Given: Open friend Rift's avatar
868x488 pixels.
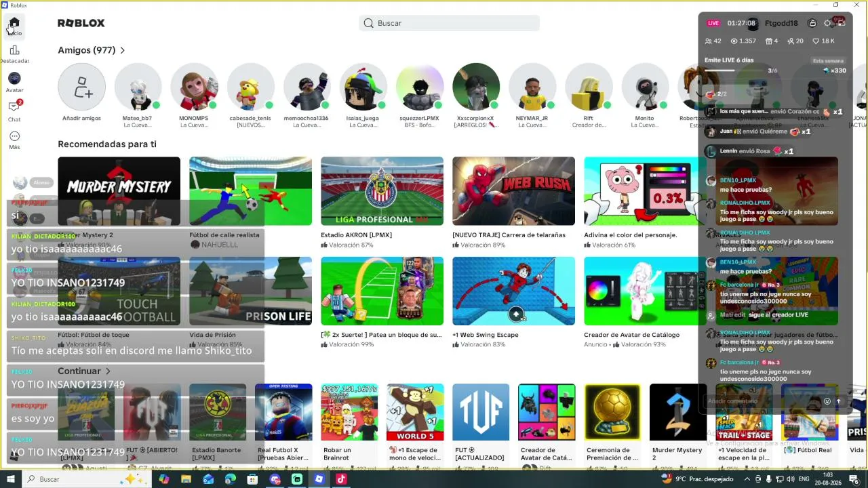Looking at the screenshot, I should coord(588,87).
